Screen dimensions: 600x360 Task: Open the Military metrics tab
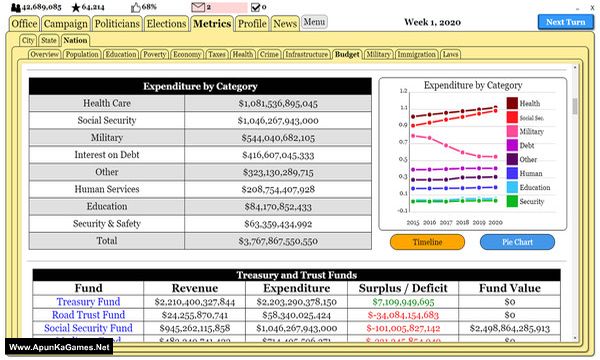(x=378, y=54)
